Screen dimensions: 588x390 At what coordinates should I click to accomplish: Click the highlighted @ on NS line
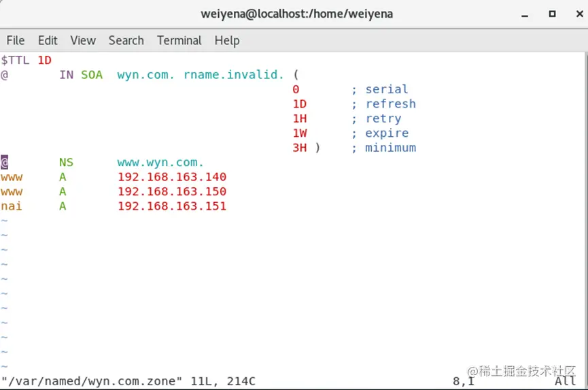point(5,163)
